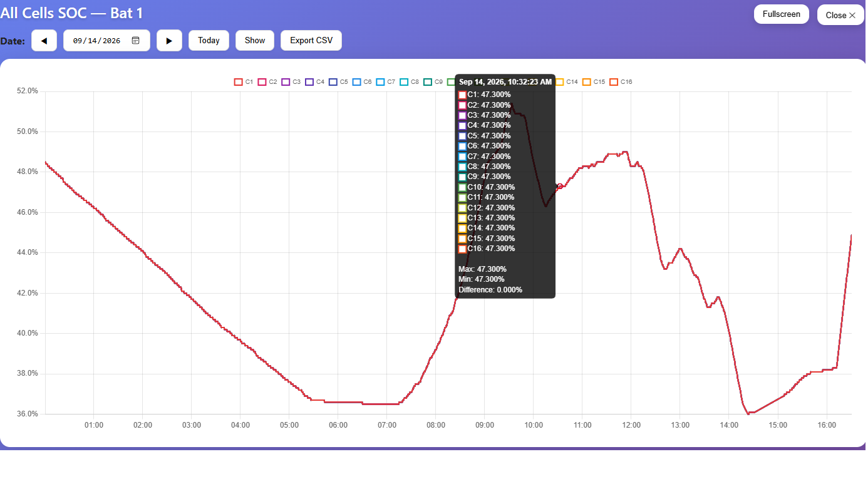Screen dimensions: 868x479
Task: Click the tooltip line "Max: 47.300%"
Action: [x=482, y=269]
